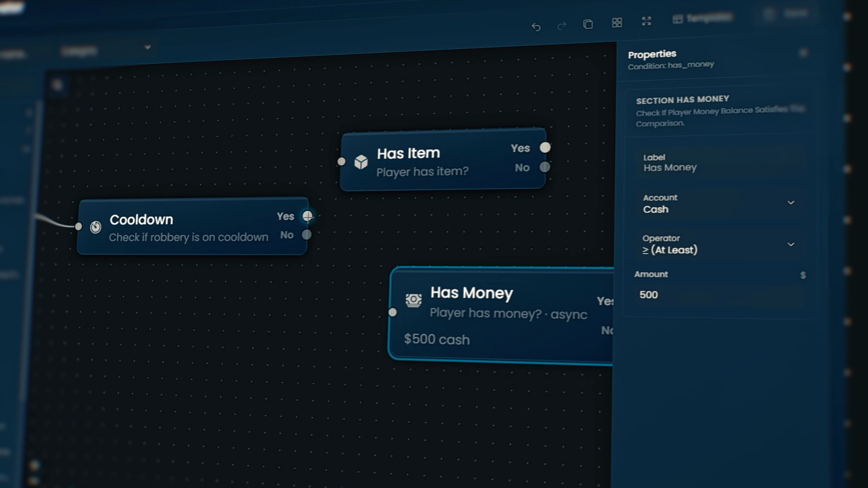Click the Properties panel heading
The width and height of the screenshot is (868, 488).
coord(652,54)
